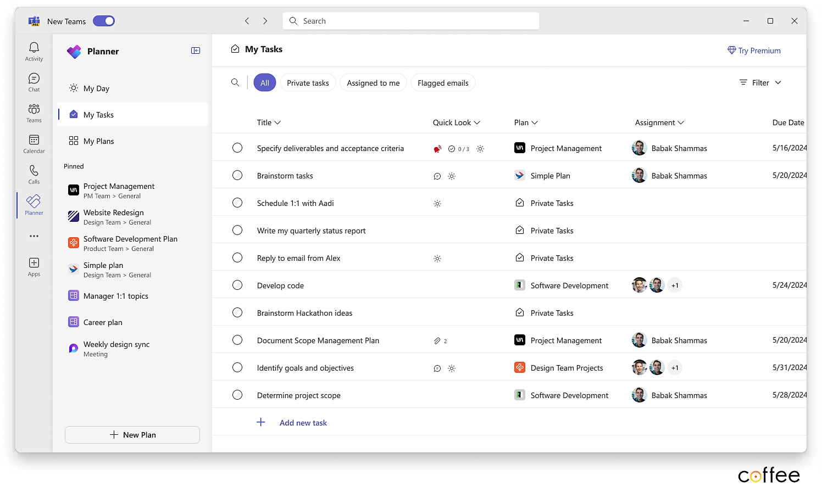
Task: Mark Identify goals and objectives complete
Action: [237, 367]
